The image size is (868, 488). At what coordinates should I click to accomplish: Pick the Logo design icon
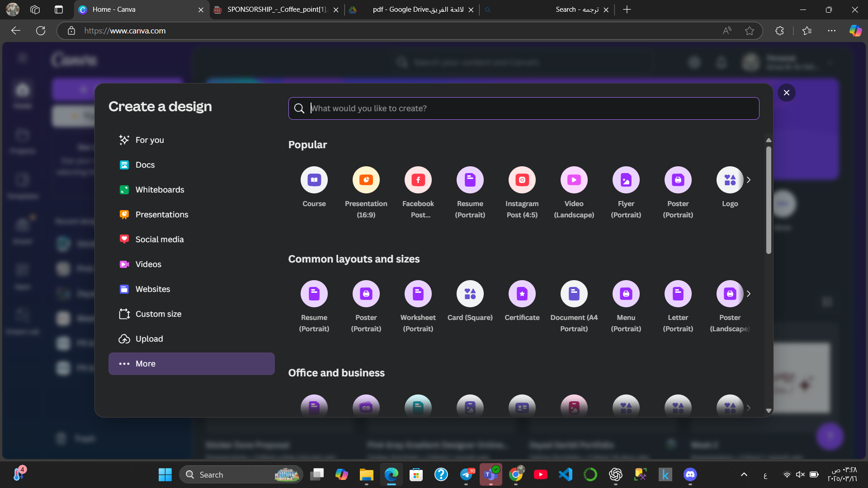point(730,180)
